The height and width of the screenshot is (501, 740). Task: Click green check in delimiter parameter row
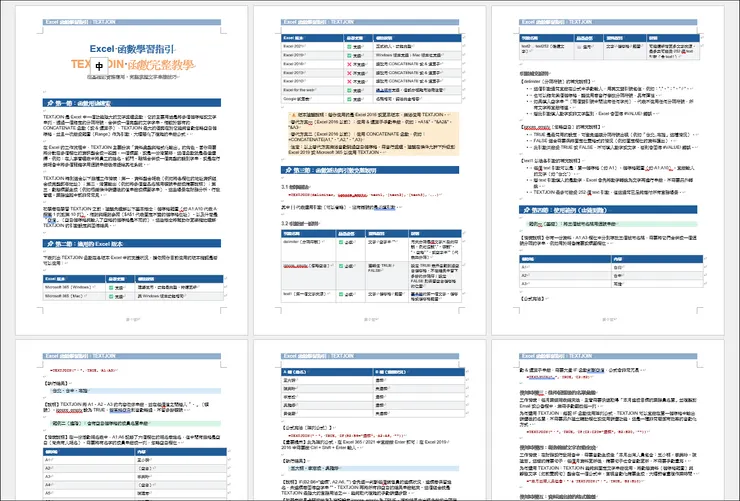pyautogui.click(x=341, y=242)
